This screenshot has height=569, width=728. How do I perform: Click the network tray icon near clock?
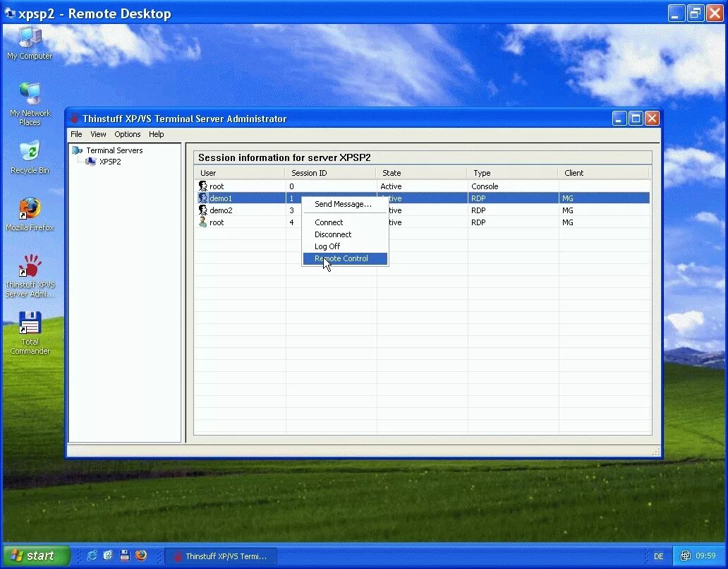click(685, 556)
